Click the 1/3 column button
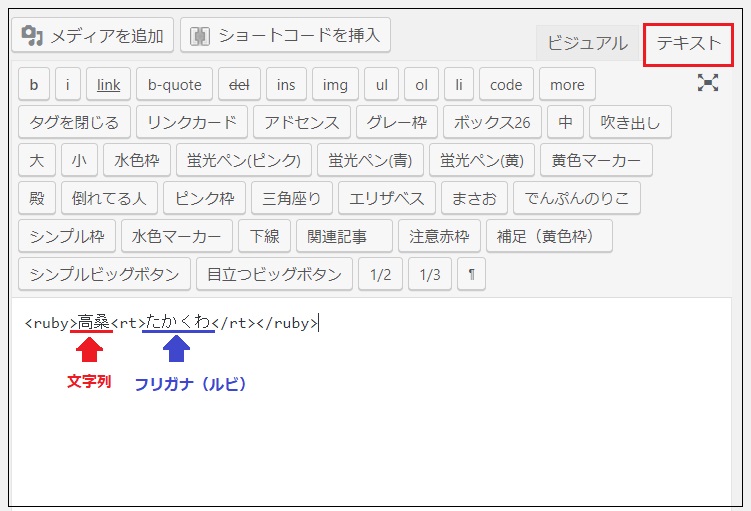Image resolution: width=751 pixels, height=511 pixels. point(430,274)
